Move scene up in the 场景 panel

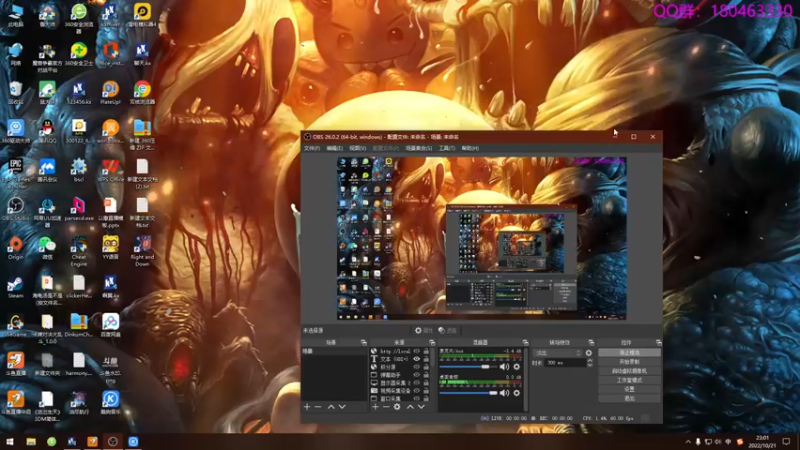[331, 407]
